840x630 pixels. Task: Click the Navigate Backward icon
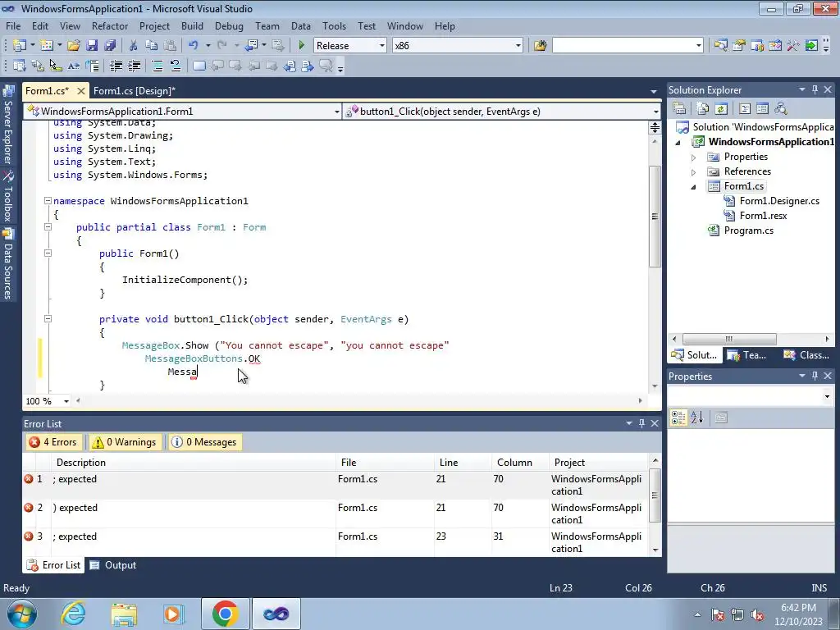click(x=251, y=46)
